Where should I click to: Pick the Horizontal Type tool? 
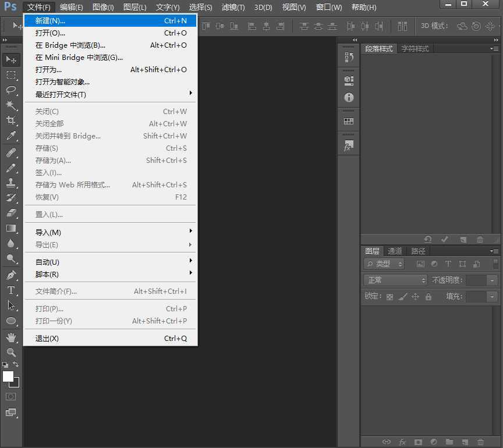coord(11,290)
